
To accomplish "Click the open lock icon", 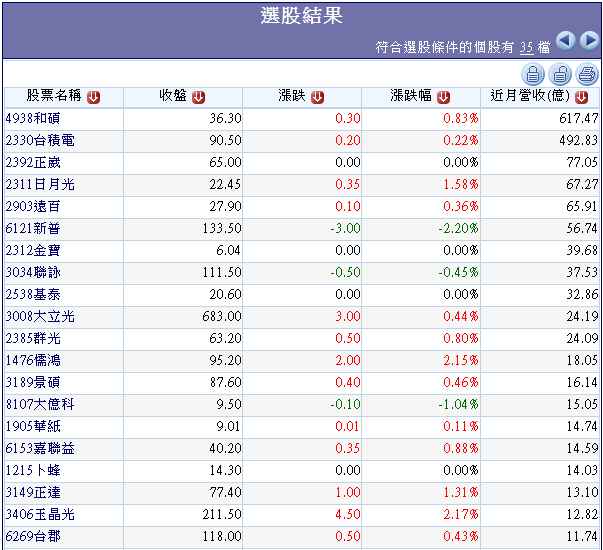I will [x=560, y=74].
